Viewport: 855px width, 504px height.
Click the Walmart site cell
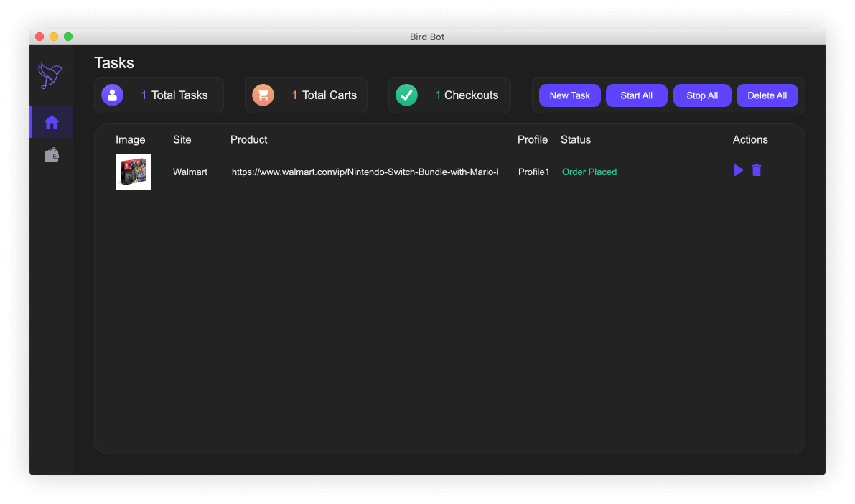coord(190,172)
